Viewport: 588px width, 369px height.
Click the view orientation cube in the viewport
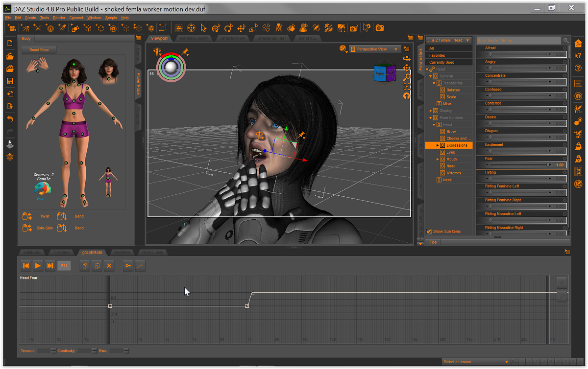385,73
